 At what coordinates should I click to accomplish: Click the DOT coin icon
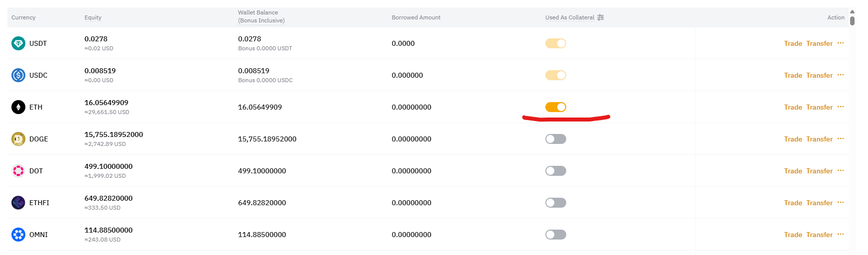pos(18,171)
